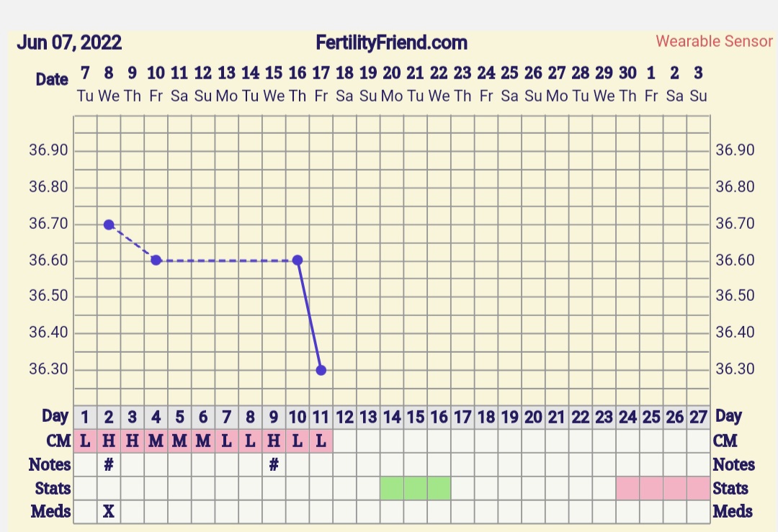This screenshot has width=778, height=532.
Task: Click the L cervical mucus cell on day 1
Action: click(85, 441)
